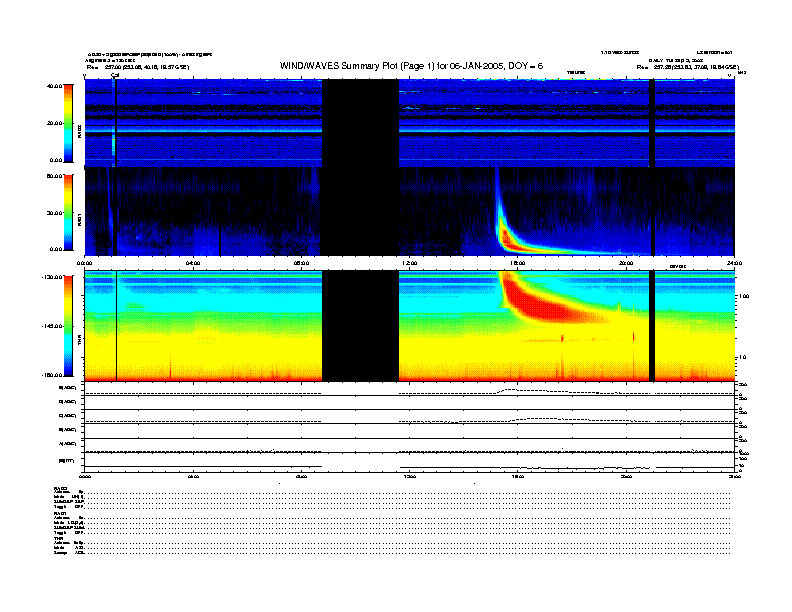Click the 10 tick label on the THR right axis
The image size is (792, 612).
742,358
